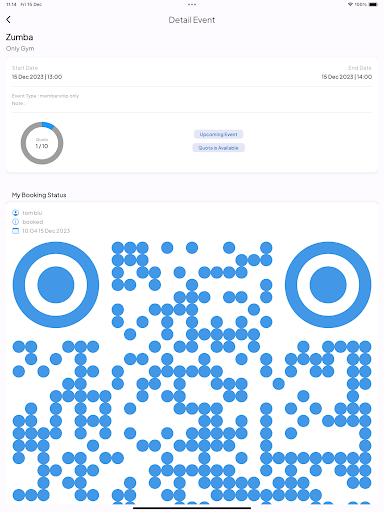Tap the info icon next to booked
The height and width of the screenshot is (512, 384).
(x=15, y=222)
